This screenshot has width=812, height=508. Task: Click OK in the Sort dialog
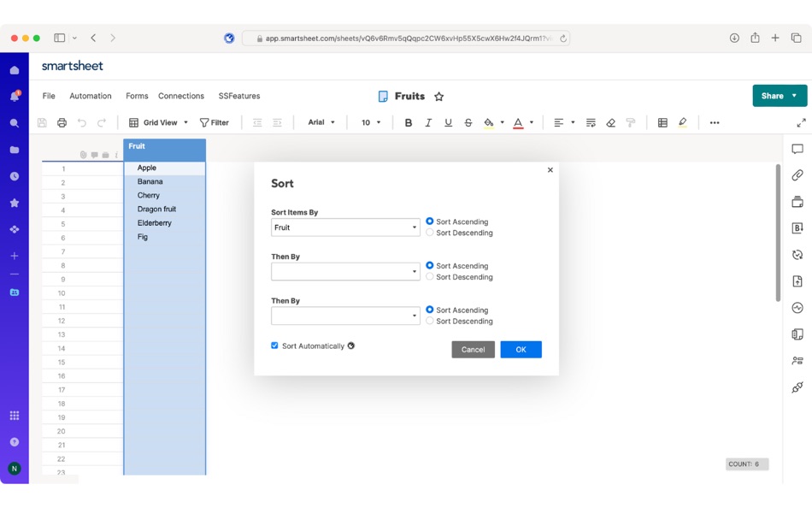point(521,350)
